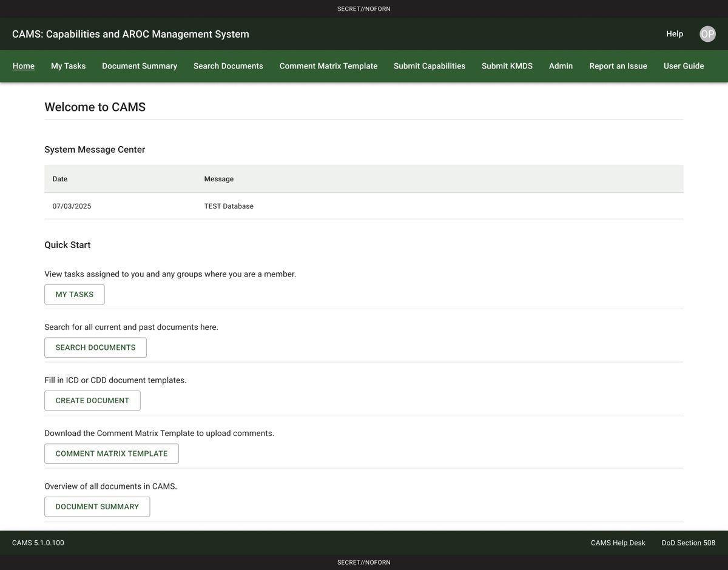Click the bottom SECRET//NOFORN classification banner
728x570 pixels.
364,562
